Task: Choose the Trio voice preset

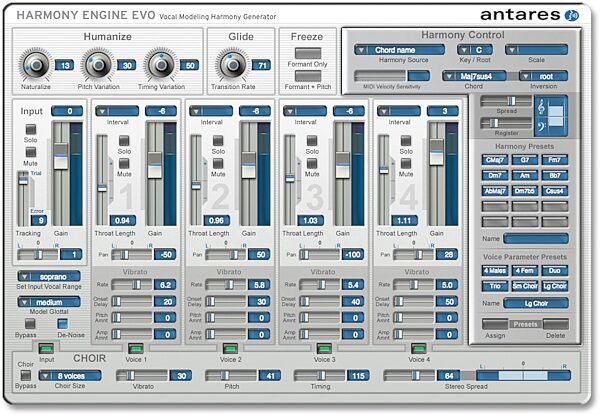Action: (x=495, y=286)
